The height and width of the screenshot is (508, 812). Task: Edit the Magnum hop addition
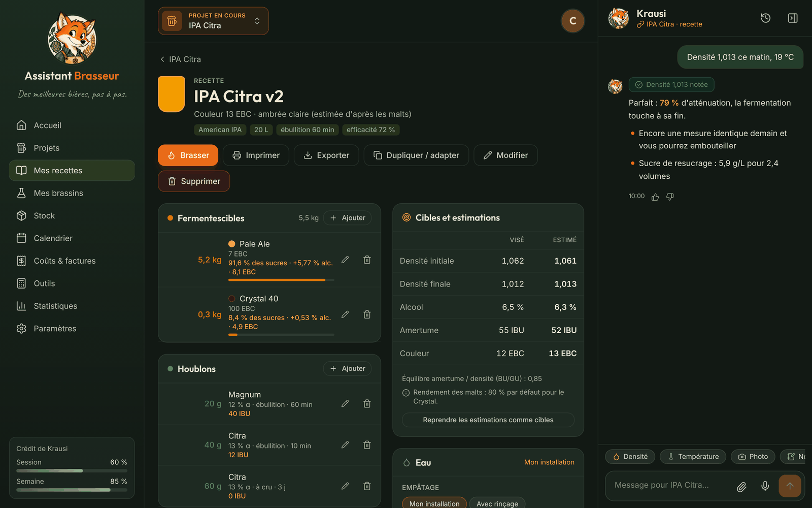click(345, 404)
